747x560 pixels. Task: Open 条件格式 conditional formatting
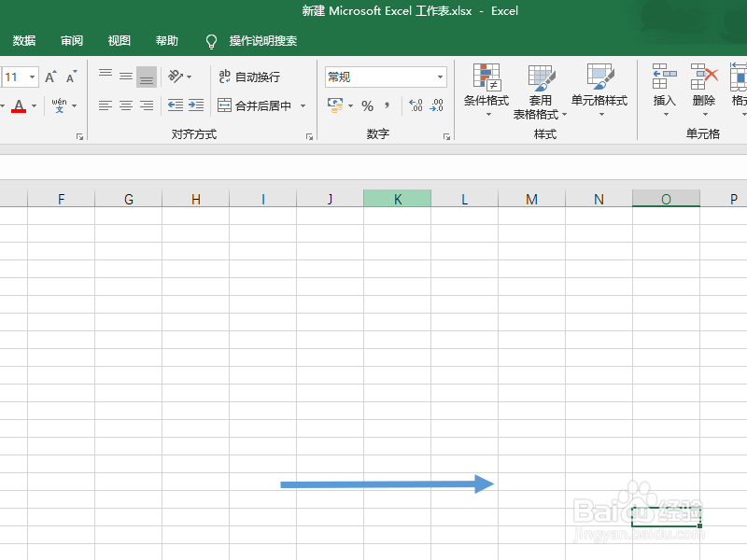(x=486, y=91)
